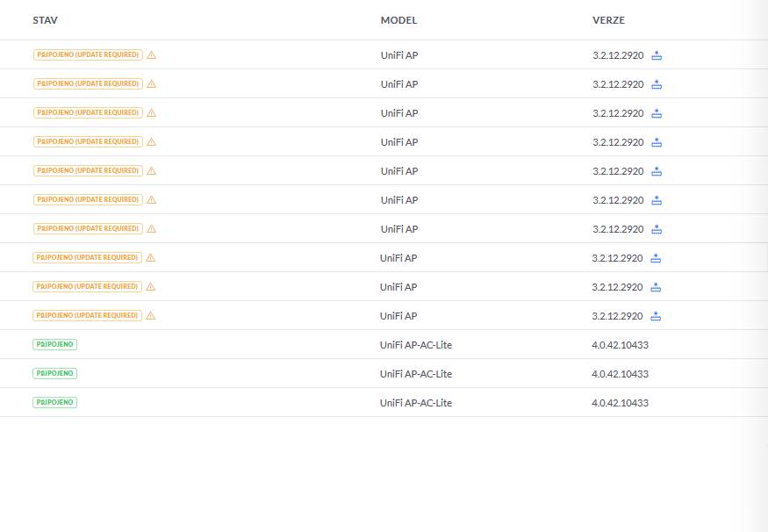Click the green status badge in the last row
Image resolution: width=768 pixels, height=532 pixels.
pyautogui.click(x=54, y=402)
